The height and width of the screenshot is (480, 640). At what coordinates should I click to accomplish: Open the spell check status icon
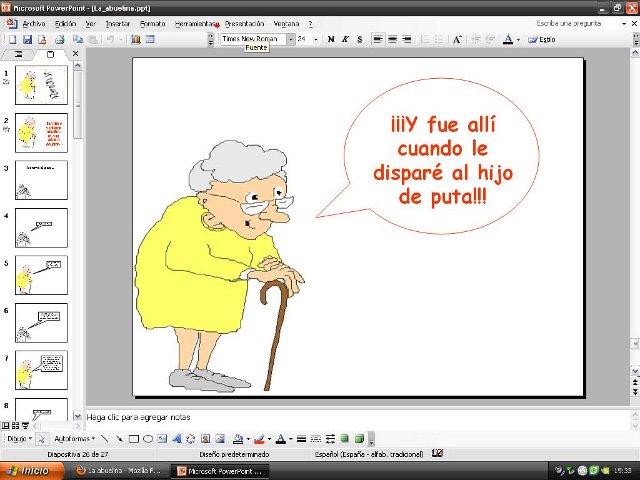coord(436,453)
